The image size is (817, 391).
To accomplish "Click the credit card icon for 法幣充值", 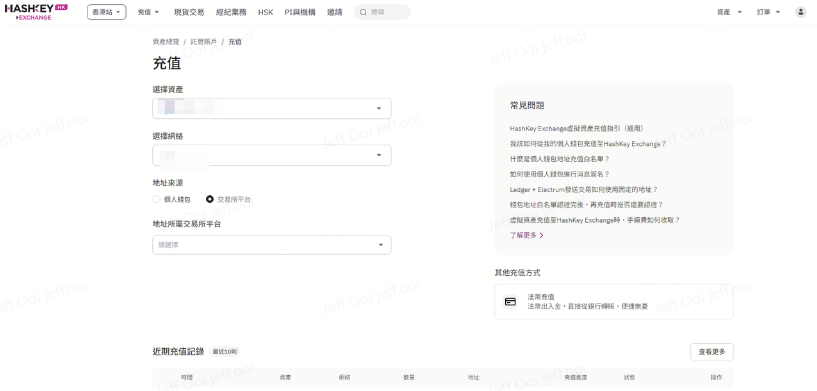I will (x=511, y=301).
